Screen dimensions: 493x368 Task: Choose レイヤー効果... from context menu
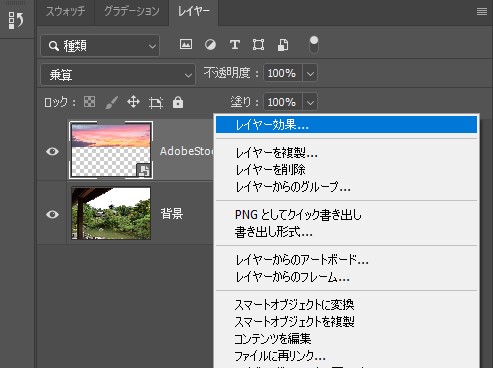[346, 125]
